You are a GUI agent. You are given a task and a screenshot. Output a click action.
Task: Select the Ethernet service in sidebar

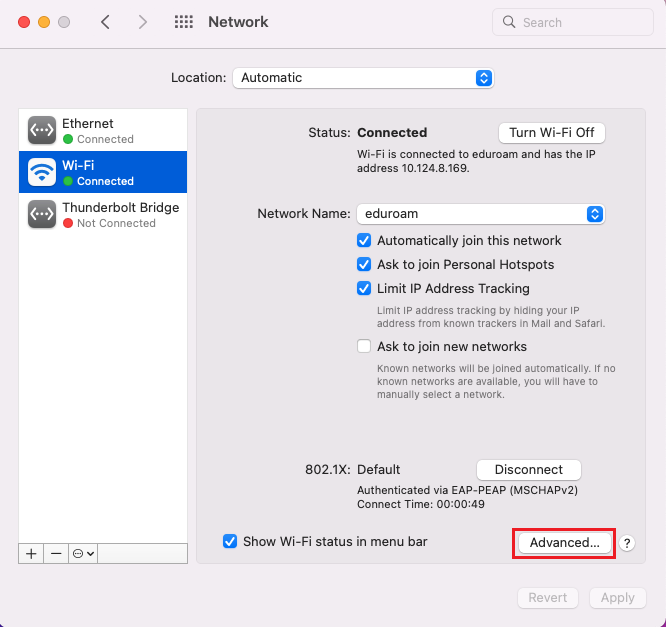pos(103,130)
